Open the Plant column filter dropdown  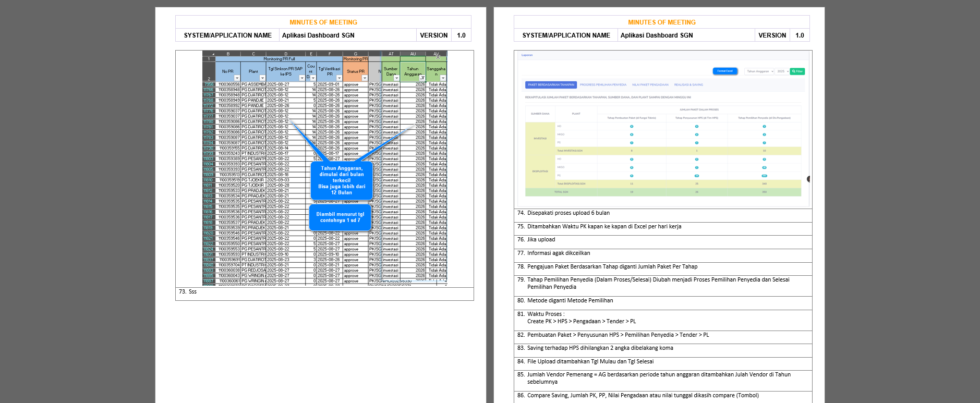point(262,78)
